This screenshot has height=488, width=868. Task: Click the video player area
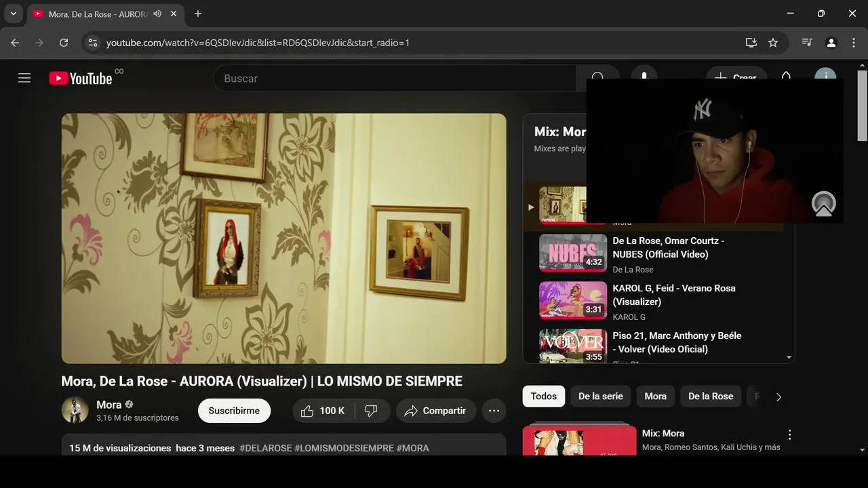point(283,239)
